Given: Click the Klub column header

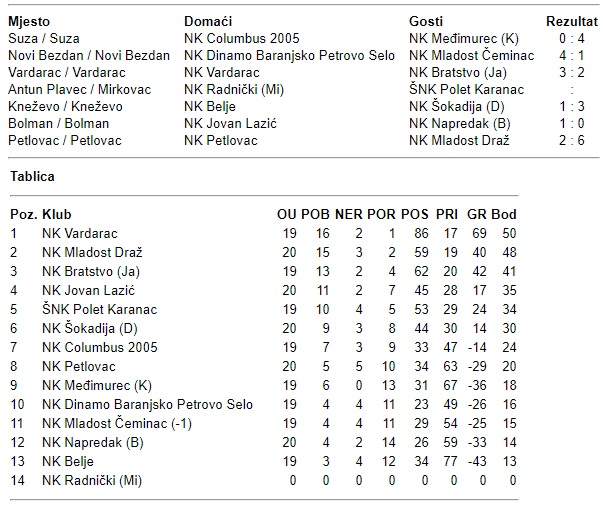Looking at the screenshot, I should [x=57, y=214].
